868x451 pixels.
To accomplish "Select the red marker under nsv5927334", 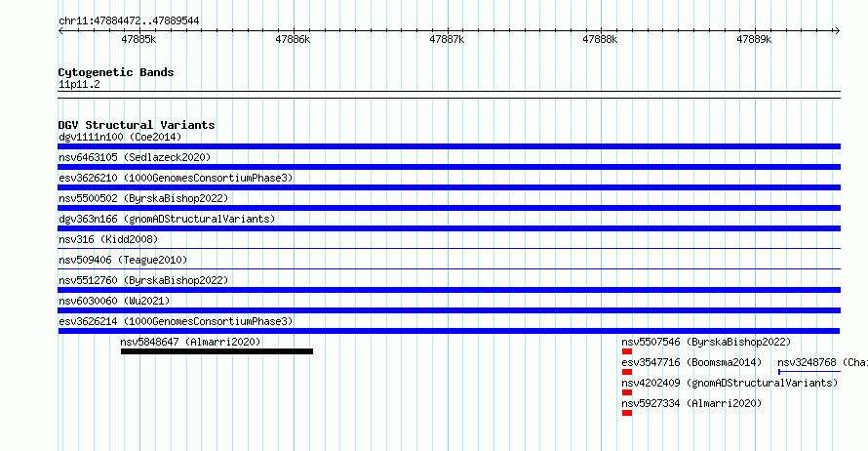I will (x=627, y=413).
